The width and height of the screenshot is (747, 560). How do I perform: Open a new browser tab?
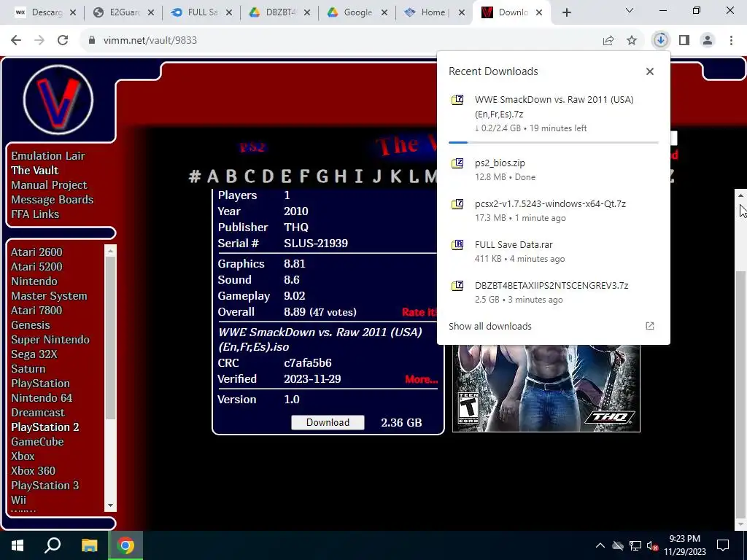[x=566, y=13]
